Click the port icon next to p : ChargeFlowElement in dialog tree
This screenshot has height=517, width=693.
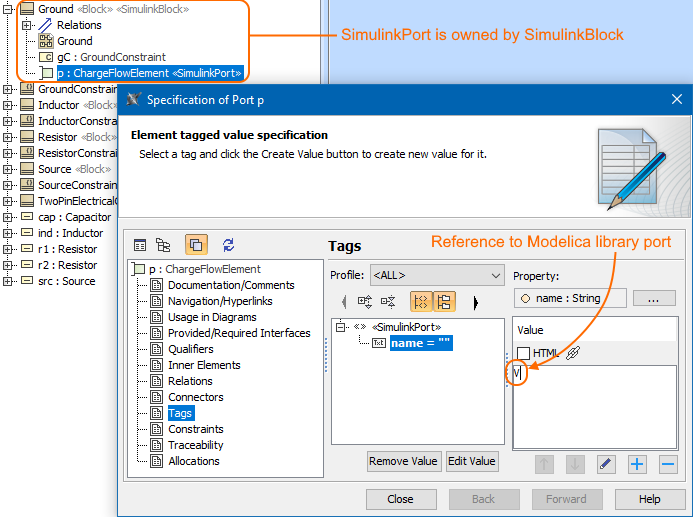138,269
